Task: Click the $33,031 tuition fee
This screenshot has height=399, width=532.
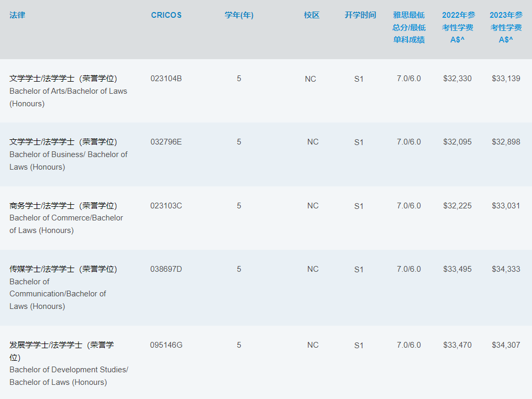Action: point(506,206)
